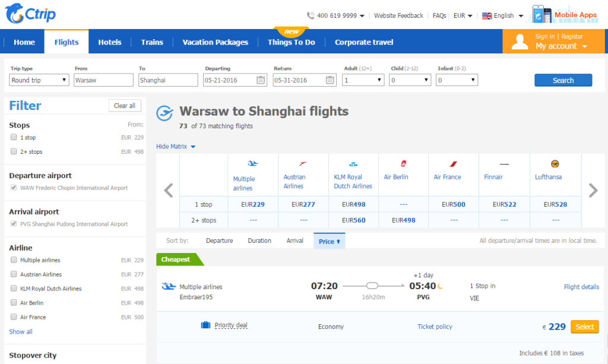The image size is (608, 364).
Task: Check the Air Berlin filter
Action: point(14,302)
